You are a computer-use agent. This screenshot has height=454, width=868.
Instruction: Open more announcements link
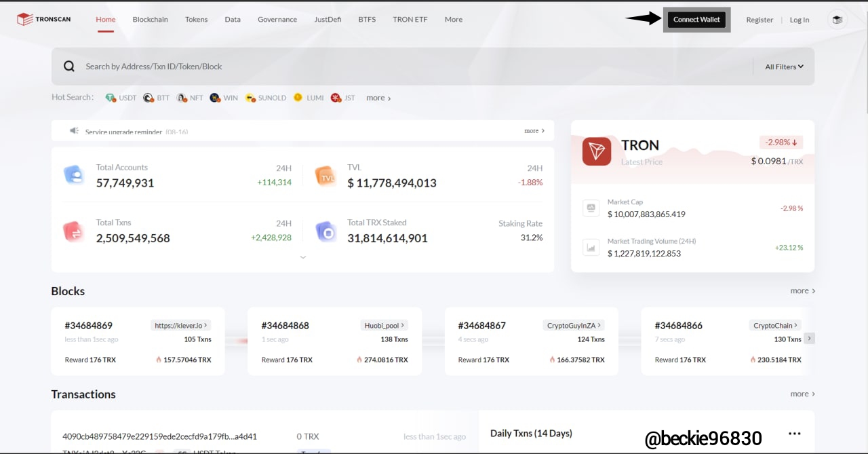click(534, 130)
